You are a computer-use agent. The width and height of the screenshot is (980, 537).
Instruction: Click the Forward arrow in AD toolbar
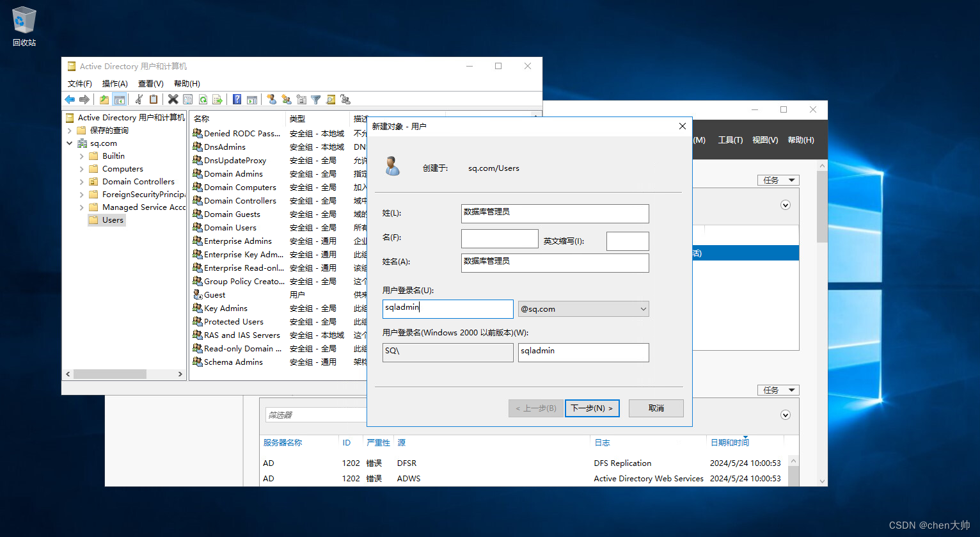tap(84, 99)
